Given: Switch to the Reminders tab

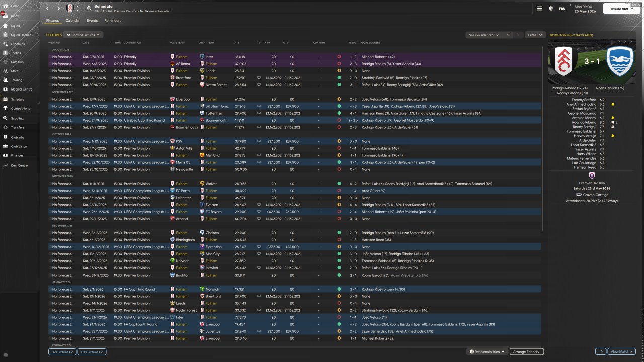Looking at the screenshot, I should (113, 21).
